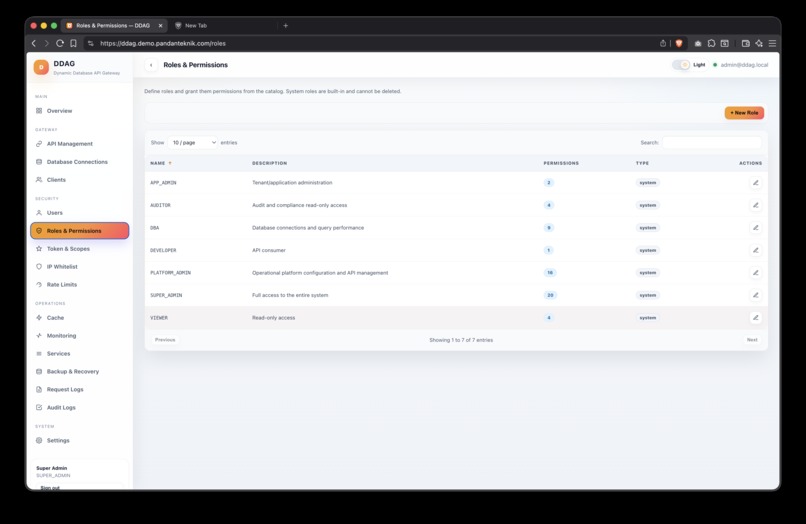Screen dimensions: 806x524
Task: Open Overview in the sidebar
Action: coord(80,111)
